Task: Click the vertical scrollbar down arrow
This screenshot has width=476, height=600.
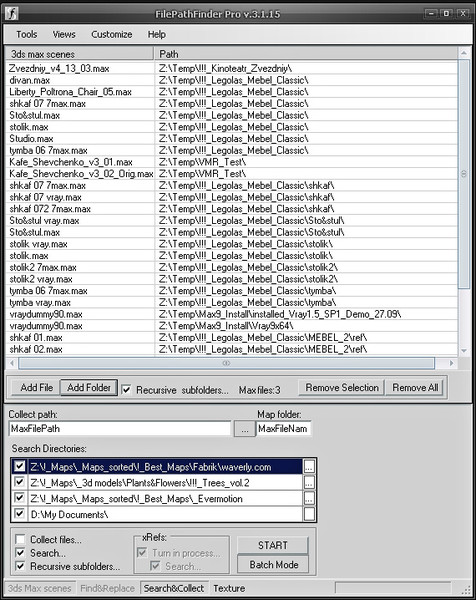Action: [464, 351]
